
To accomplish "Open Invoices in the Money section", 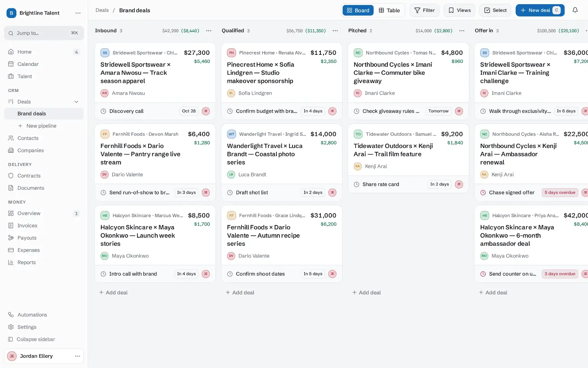I will (x=44, y=225).
